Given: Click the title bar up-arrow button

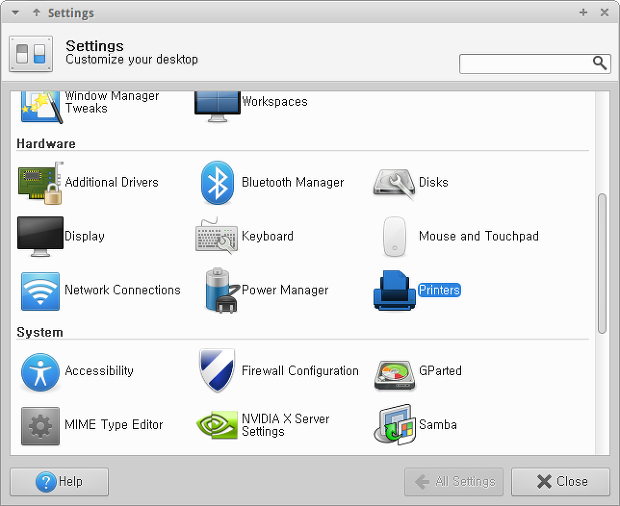Looking at the screenshot, I should [x=36, y=13].
